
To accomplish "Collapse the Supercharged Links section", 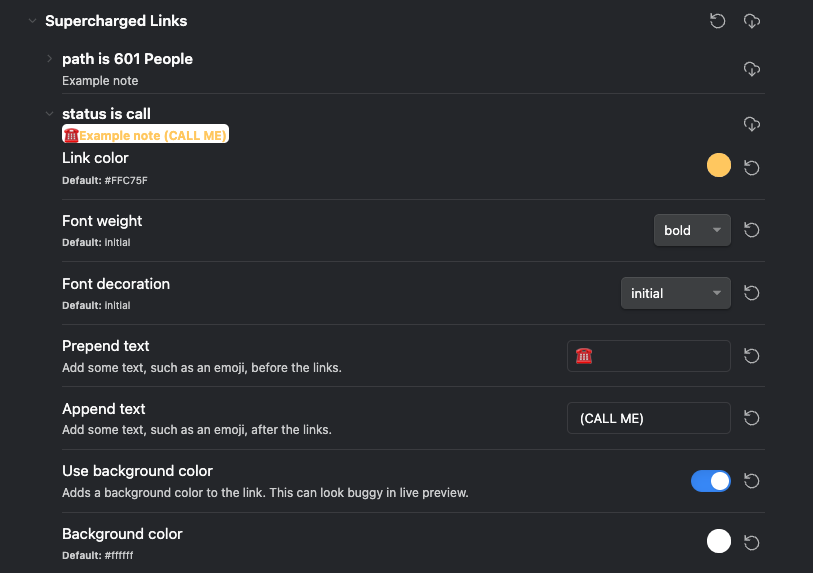I will [x=32, y=21].
